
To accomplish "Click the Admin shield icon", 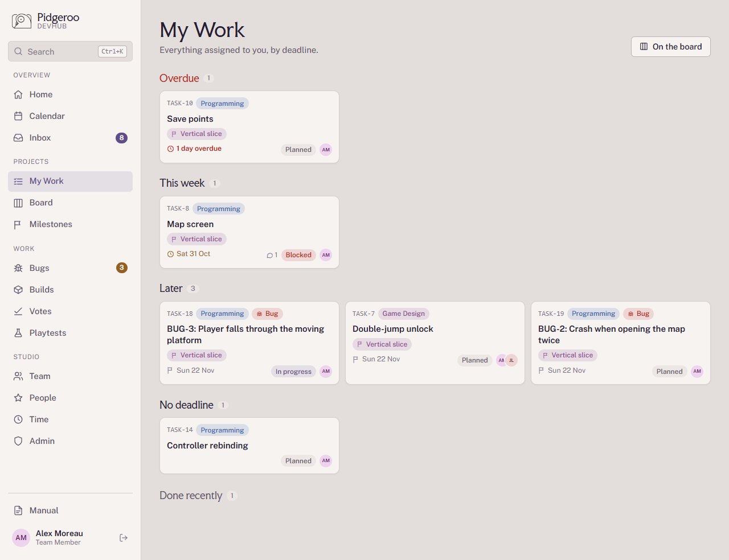I will click(18, 441).
